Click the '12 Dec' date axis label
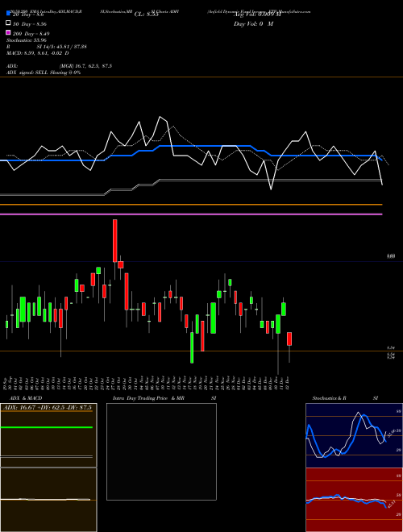403x532 pixels. point(287,383)
